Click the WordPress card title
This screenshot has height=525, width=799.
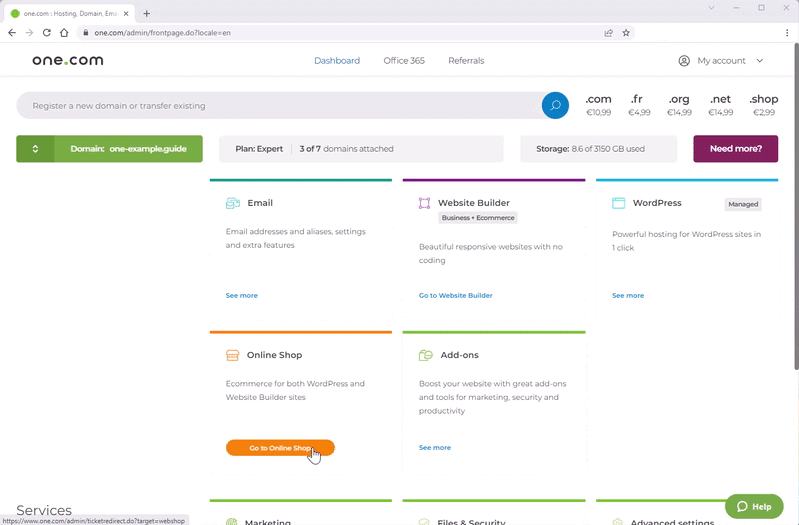click(657, 203)
